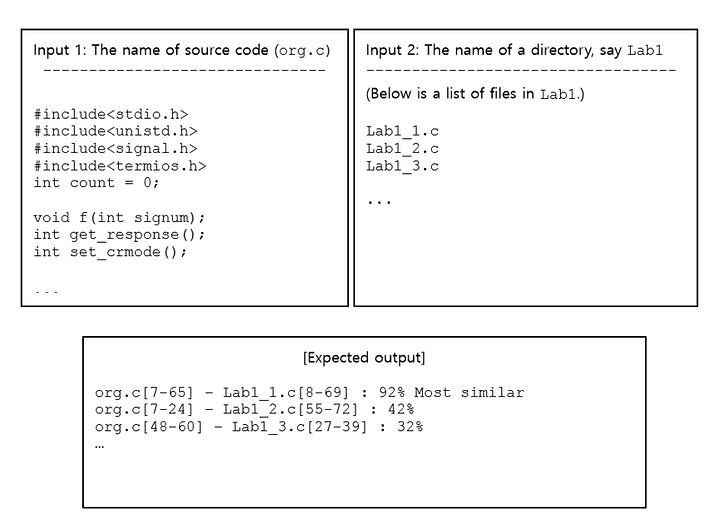The height and width of the screenshot is (514, 720).
Task: Select the '#include<stdio.h>' line
Action: tap(111, 114)
